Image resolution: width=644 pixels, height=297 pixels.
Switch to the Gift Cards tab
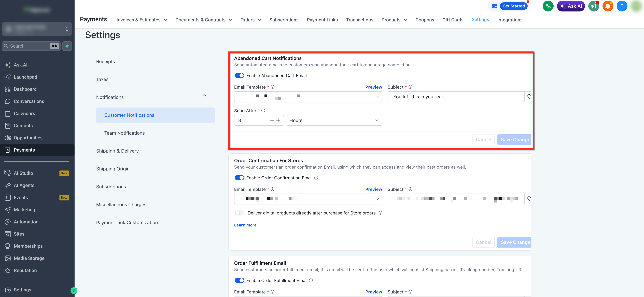click(x=453, y=20)
